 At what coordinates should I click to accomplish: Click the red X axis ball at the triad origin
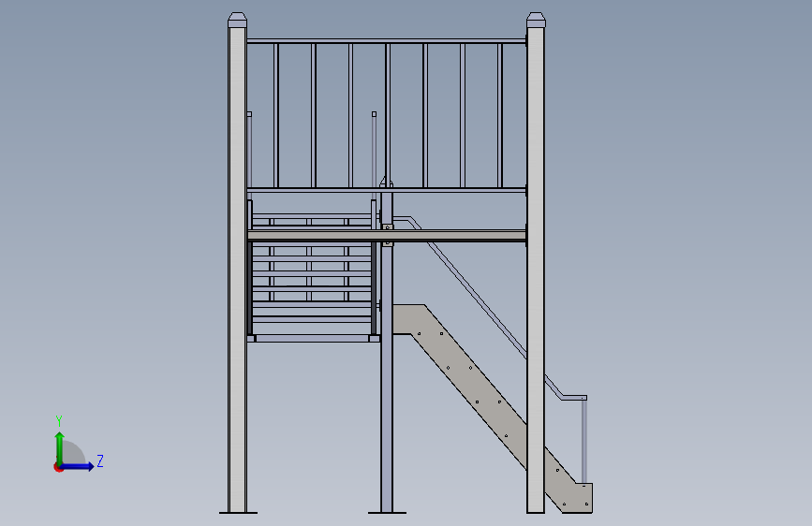[58, 467]
